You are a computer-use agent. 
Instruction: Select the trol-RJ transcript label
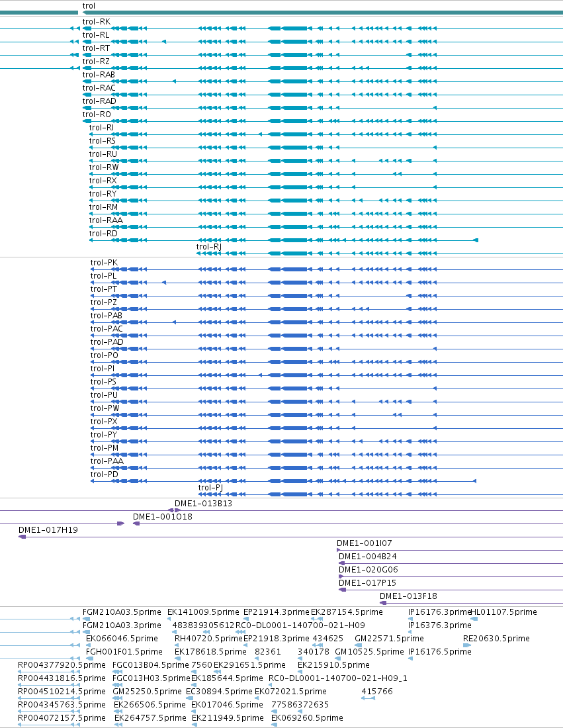[209, 247]
